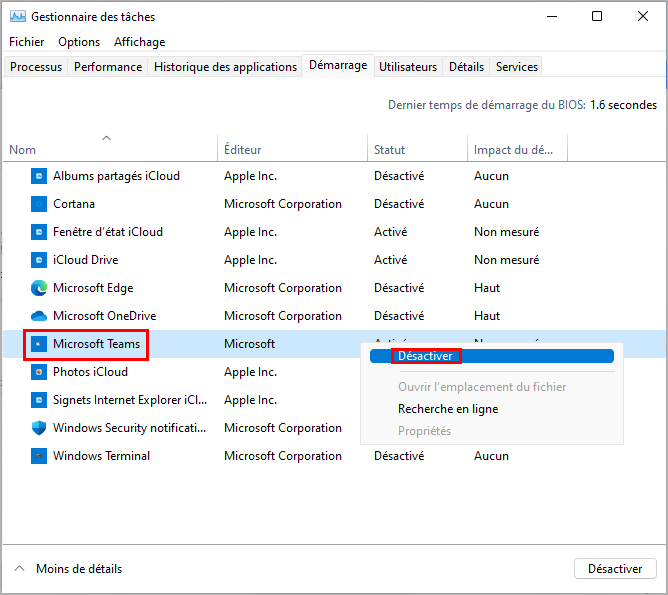Click Microsoft Corporation publisher of Cortana
The height and width of the screenshot is (595, 668).
coord(283,204)
